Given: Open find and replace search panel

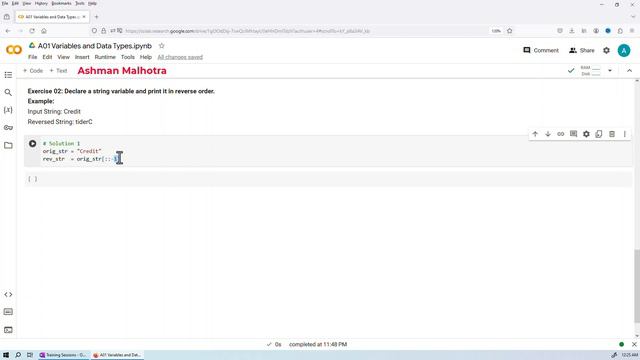Looking at the screenshot, I should 8,93.
